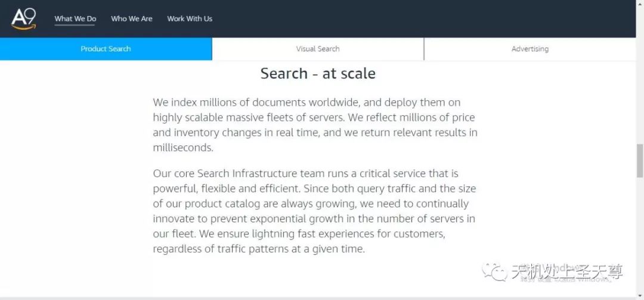Click the Chinese watermark text

click(x=567, y=272)
